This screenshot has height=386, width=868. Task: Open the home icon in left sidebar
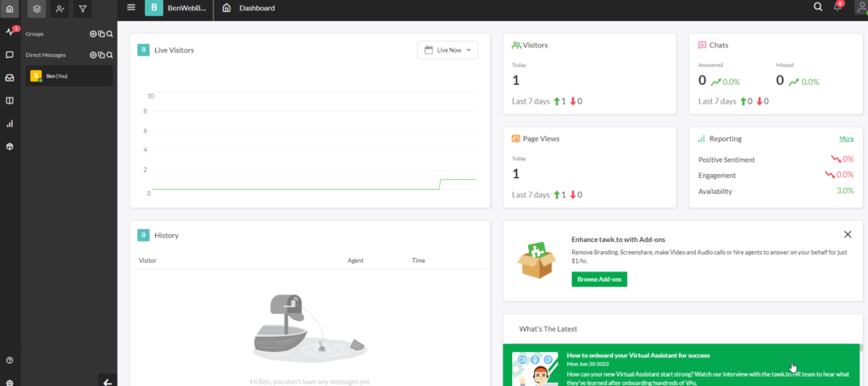click(9, 8)
